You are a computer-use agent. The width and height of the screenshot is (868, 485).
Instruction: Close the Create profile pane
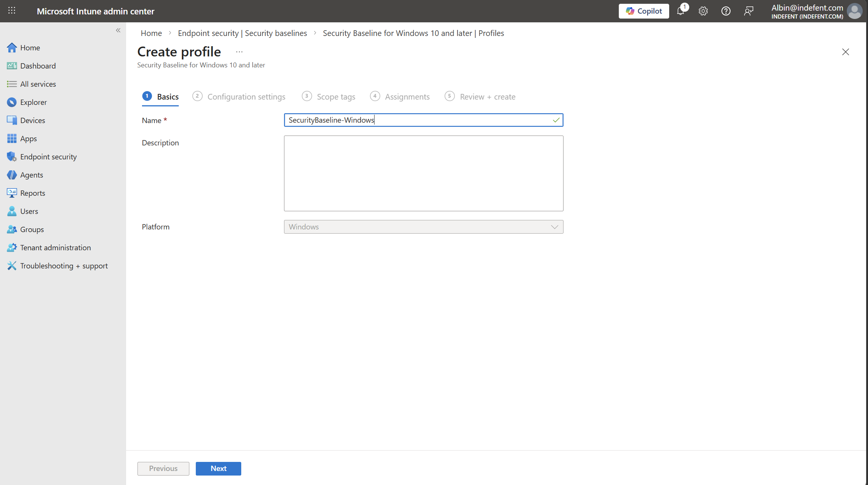coord(845,52)
